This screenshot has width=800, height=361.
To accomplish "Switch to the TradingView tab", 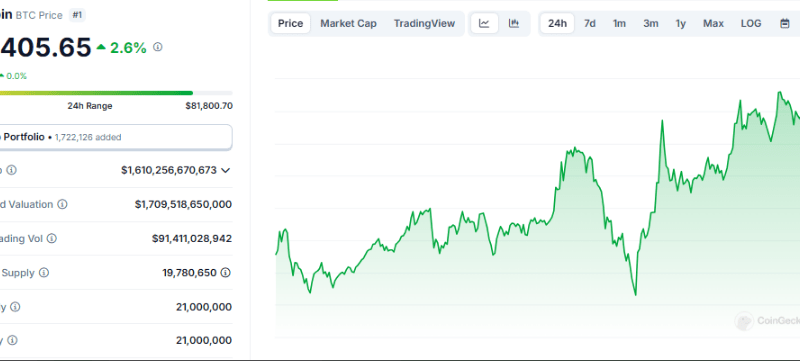I will (424, 23).
